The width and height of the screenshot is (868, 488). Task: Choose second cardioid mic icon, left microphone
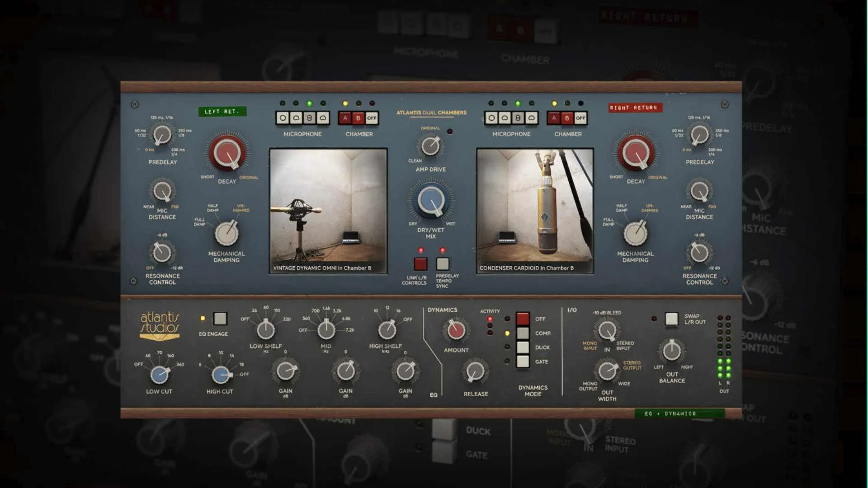(296, 118)
